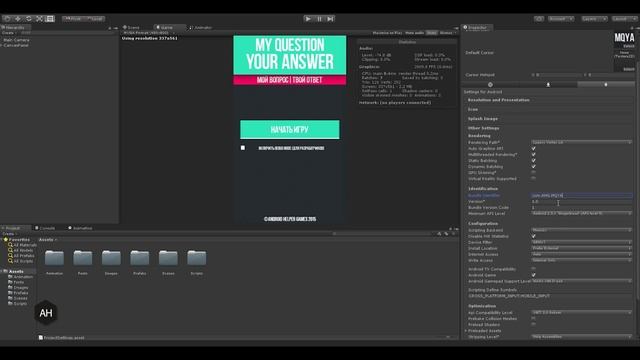
Task: Switch to the Hierarchy tab
Action: click(x=14, y=27)
